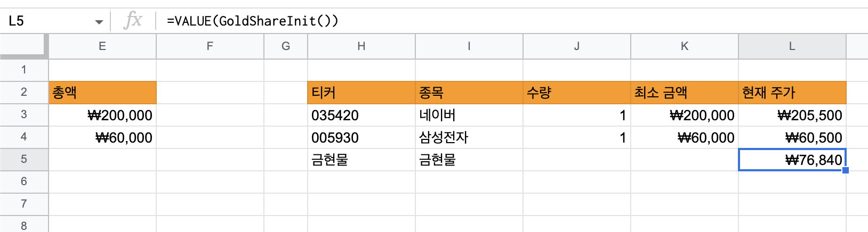Select the ₩205,500 current price cell
Screen dimensions: 868x232
click(792, 115)
